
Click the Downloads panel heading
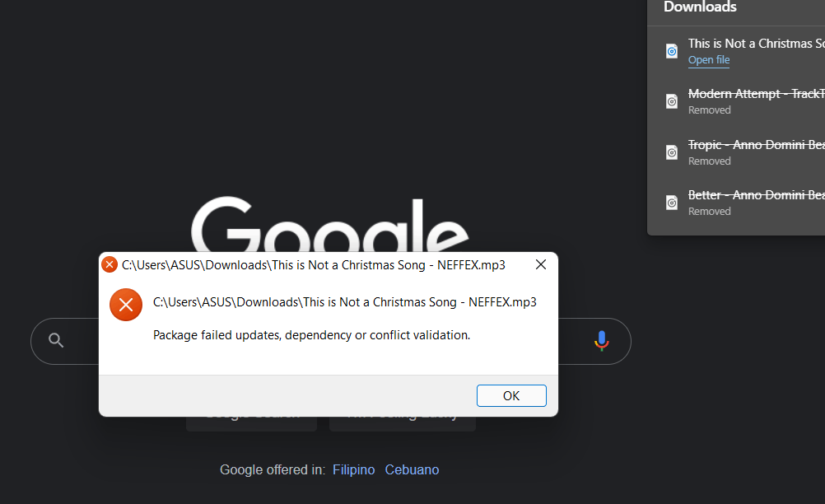point(700,7)
